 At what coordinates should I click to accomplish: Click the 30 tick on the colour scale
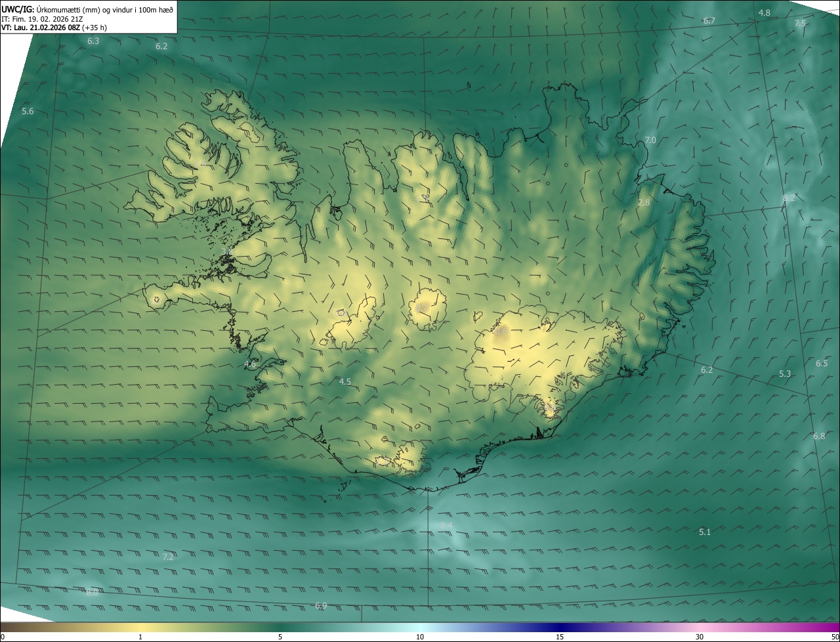coord(700,637)
